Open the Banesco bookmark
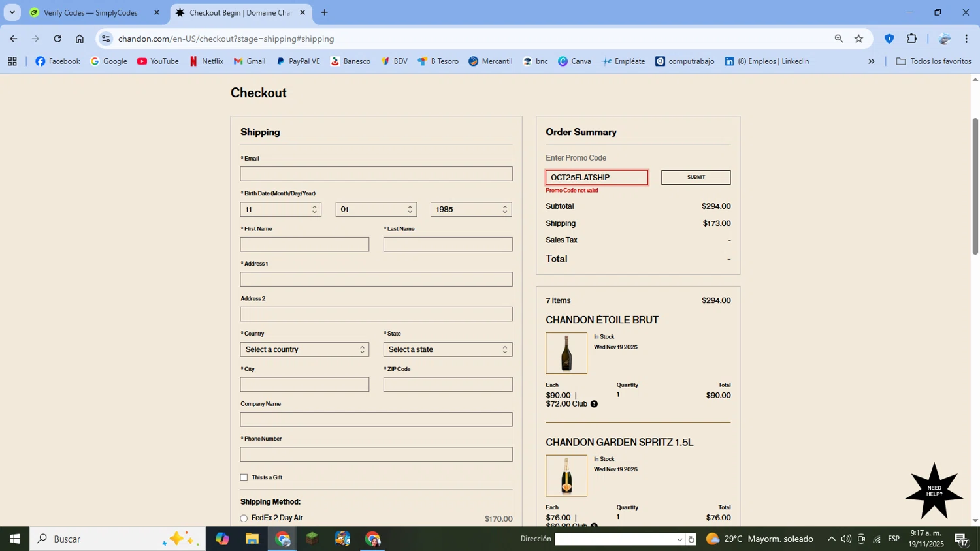This screenshot has height=551, width=980. pos(350,61)
